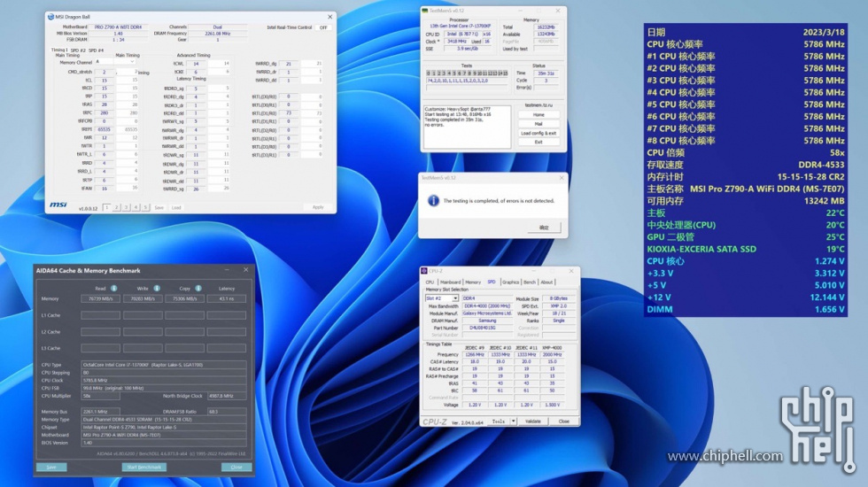The image size is (868, 487).
Task: Click the Copy info icon in AIDA64
Action: tap(198, 289)
